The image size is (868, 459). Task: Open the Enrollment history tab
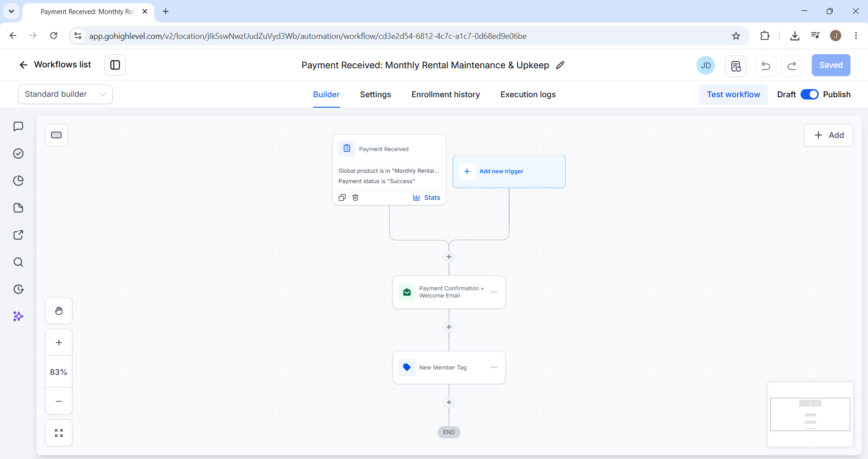click(x=445, y=95)
